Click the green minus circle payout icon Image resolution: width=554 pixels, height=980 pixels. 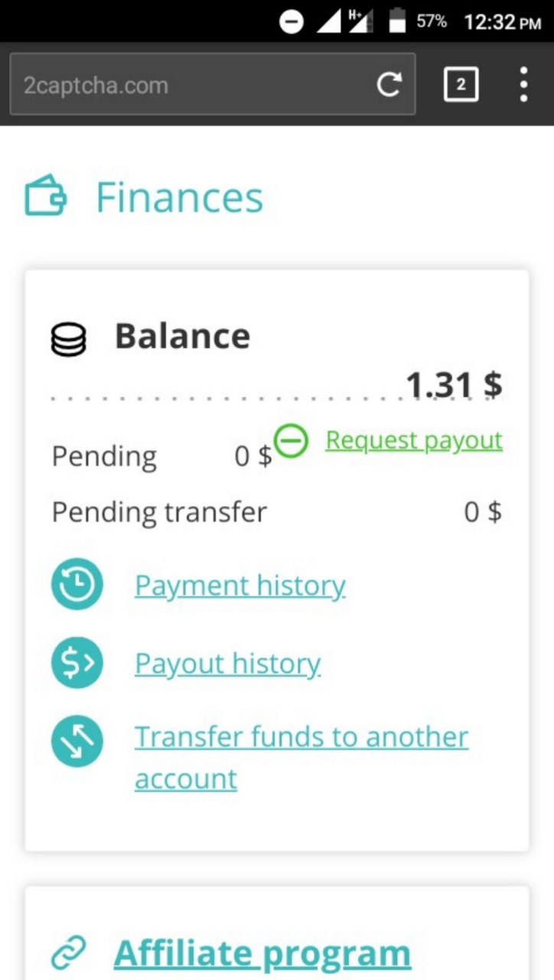291,442
